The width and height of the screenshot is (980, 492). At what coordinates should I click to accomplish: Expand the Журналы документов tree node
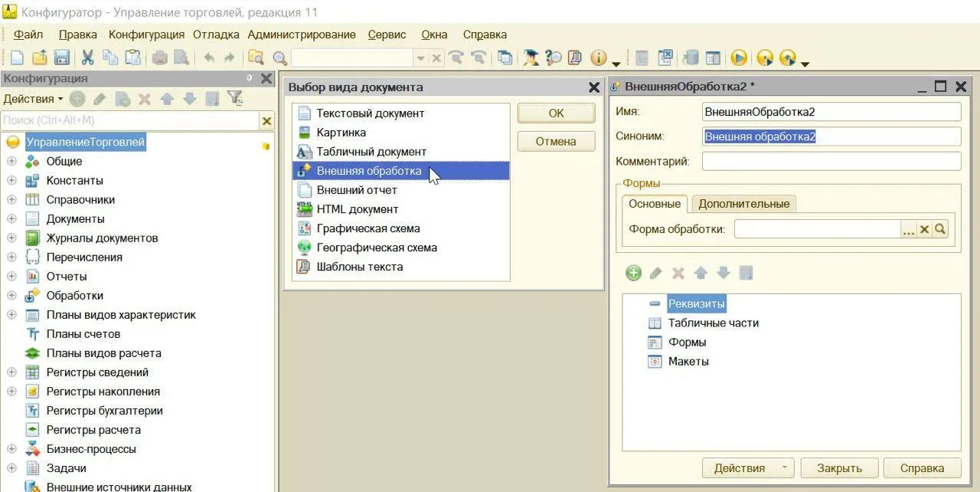pyautogui.click(x=11, y=238)
